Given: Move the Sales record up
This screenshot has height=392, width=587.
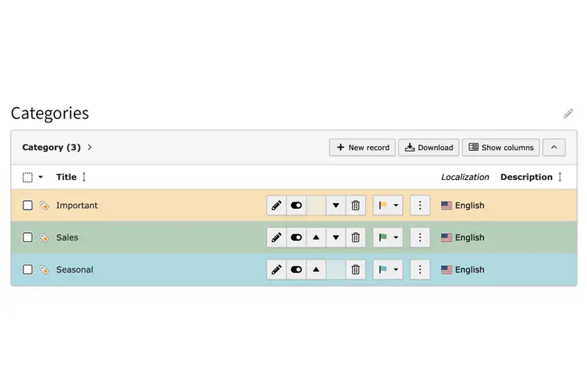Looking at the screenshot, I should click(x=316, y=238).
